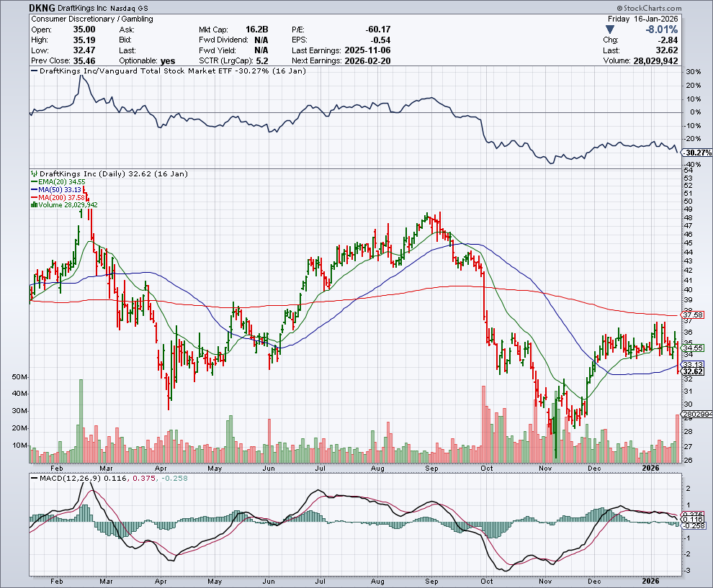Click the DKNG ticker symbol
Viewport: 713px width, 588px height.
(x=42, y=8)
